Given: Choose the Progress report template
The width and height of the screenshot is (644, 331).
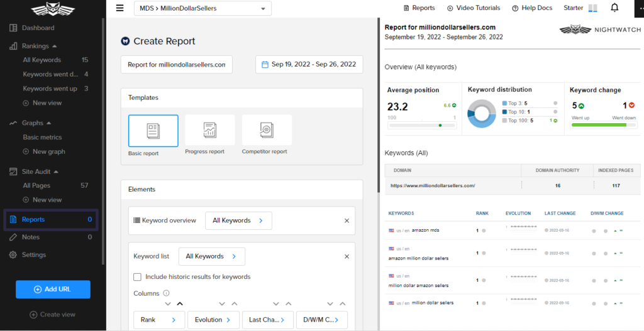Looking at the screenshot, I should pos(210,129).
